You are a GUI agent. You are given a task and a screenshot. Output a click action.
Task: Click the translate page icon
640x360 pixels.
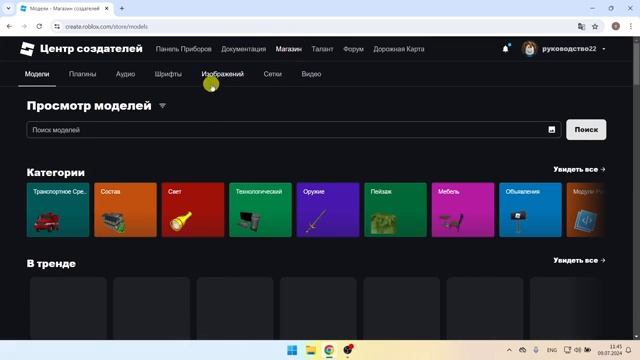(581, 27)
